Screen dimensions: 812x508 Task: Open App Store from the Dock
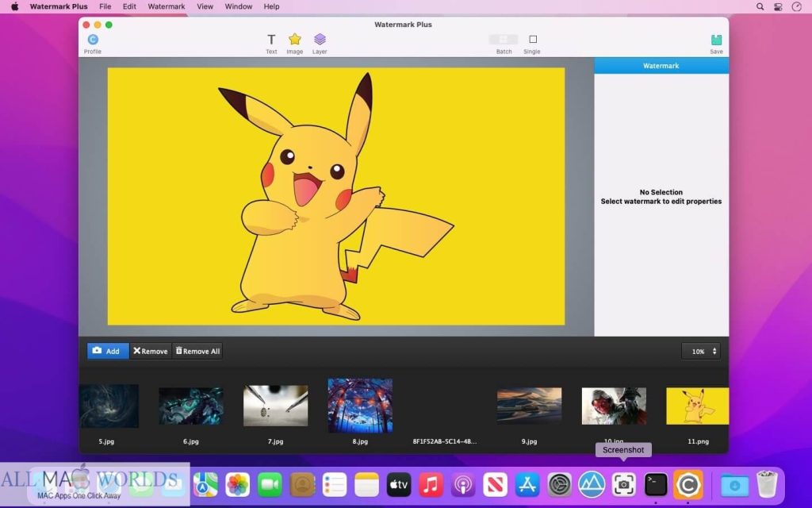tap(527, 485)
